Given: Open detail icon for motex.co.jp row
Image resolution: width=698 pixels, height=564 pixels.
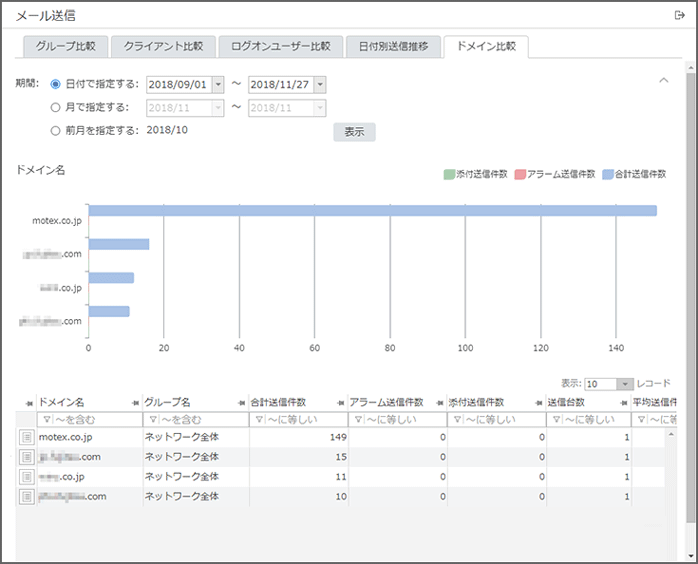Looking at the screenshot, I should pos(27,437).
